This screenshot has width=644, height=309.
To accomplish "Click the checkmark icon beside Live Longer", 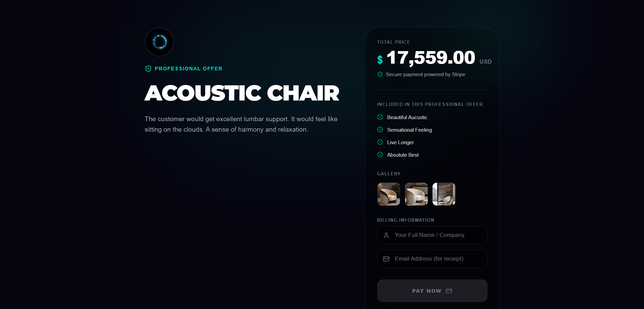I will (380, 142).
